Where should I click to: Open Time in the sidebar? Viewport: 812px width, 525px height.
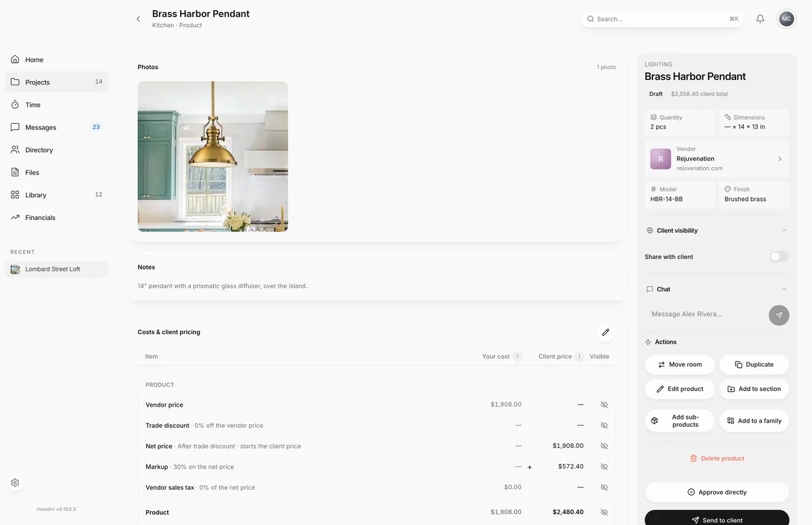pyautogui.click(x=56, y=105)
